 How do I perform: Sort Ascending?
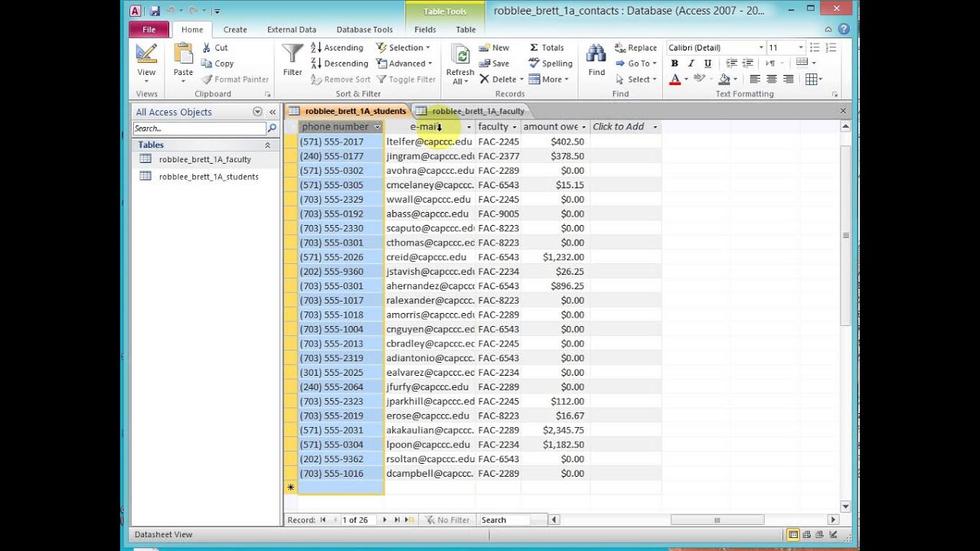coord(336,47)
